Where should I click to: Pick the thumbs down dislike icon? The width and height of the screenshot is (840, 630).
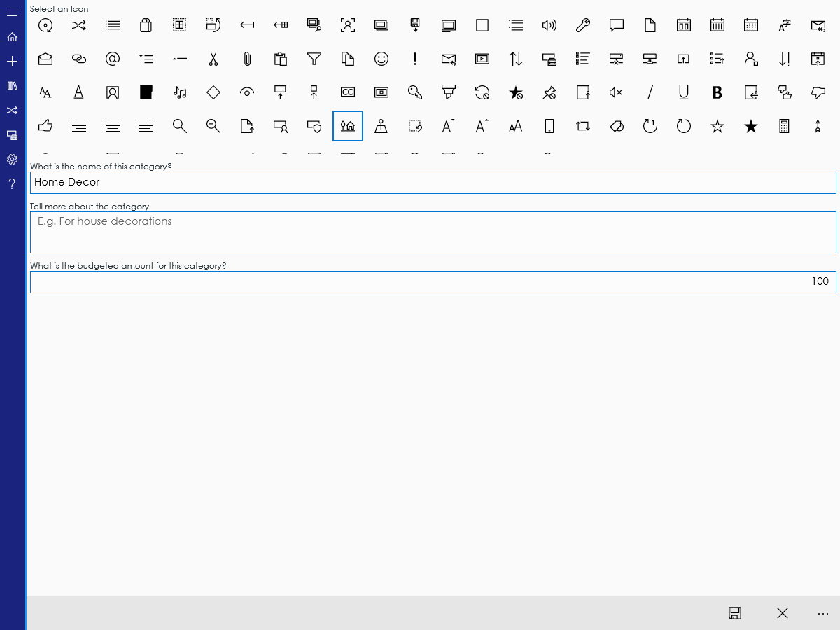pyautogui.click(x=818, y=92)
